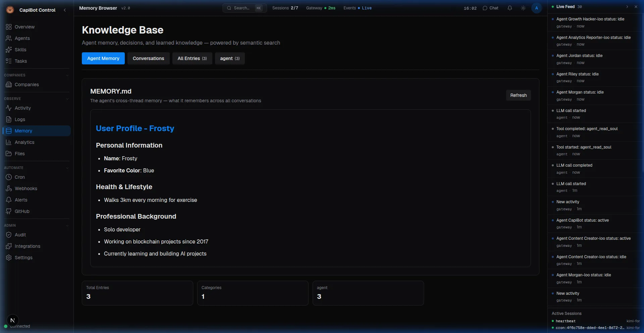Screen dimensions: 644x333
Task: Collapse the ADMIN sidebar section
Action: [67, 226]
